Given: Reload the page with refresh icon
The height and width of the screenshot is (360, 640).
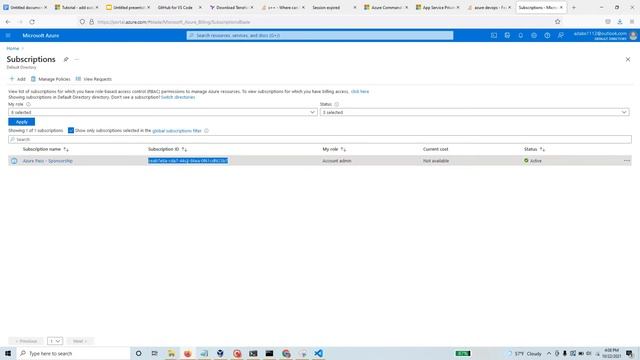Looking at the screenshot, I should tap(32, 22).
